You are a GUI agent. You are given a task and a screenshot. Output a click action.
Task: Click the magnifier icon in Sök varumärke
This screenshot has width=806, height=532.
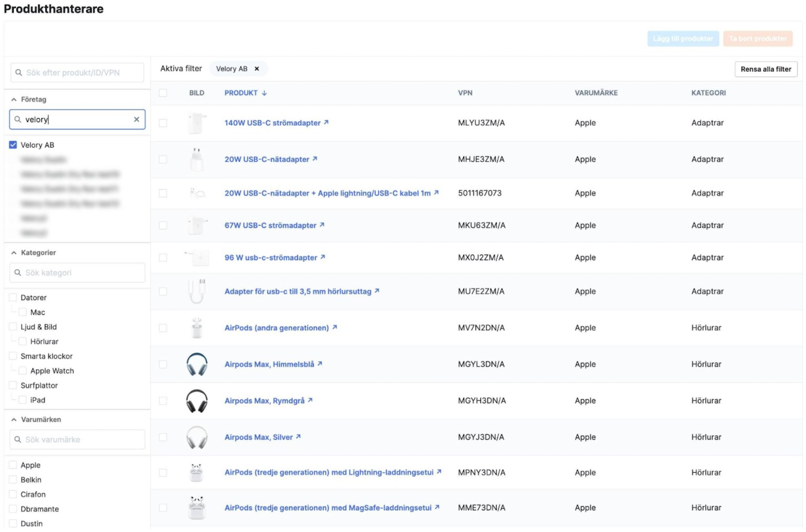18,439
